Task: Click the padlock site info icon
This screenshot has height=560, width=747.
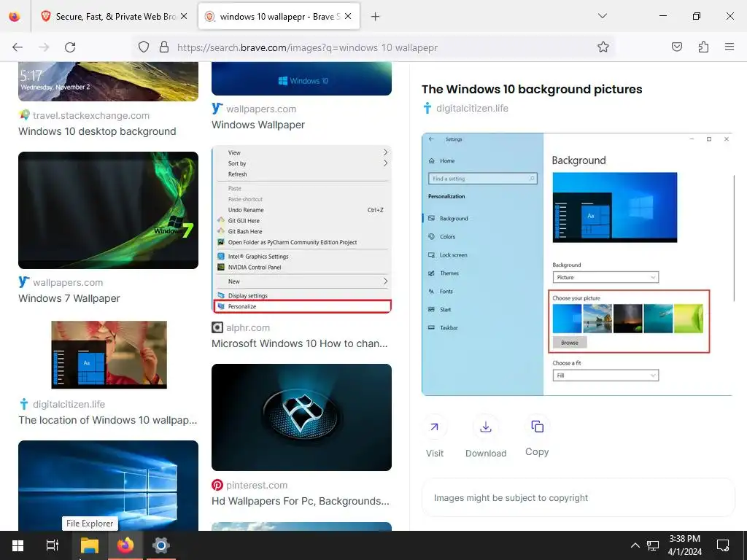Action: point(164,47)
